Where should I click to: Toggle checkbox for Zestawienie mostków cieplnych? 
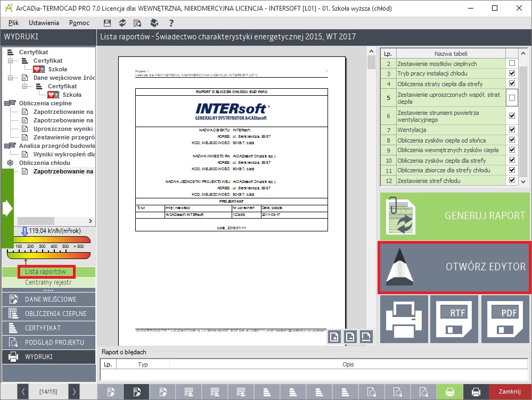click(x=512, y=63)
